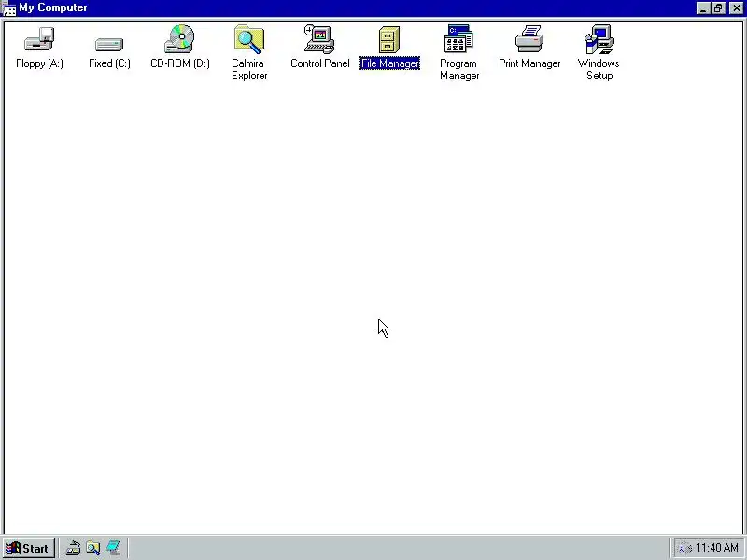Screen dimensions: 747x560
Task: Select the File Manager icon
Action: coord(389,39)
